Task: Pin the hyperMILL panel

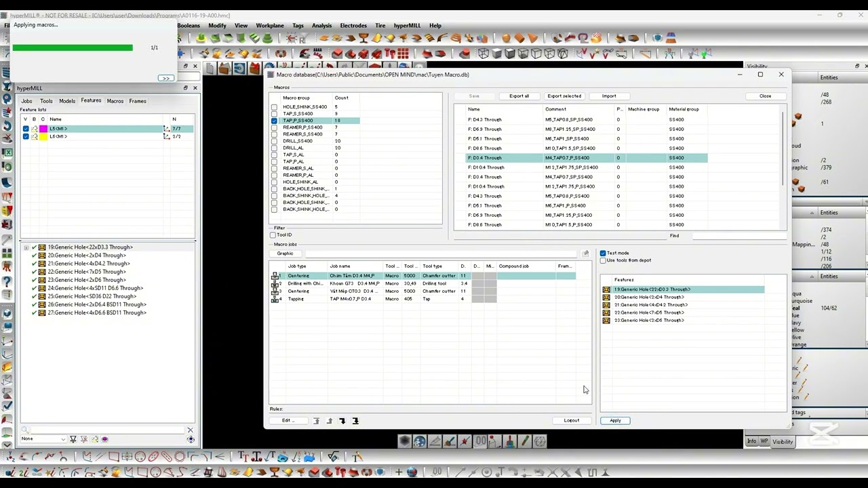Action: pos(185,88)
